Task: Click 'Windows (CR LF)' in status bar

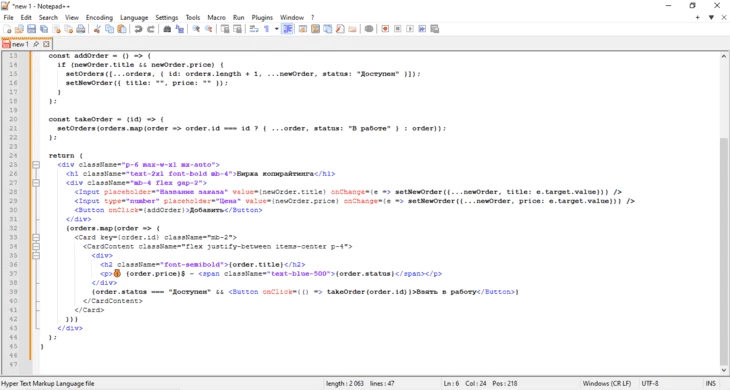Action: (607, 383)
